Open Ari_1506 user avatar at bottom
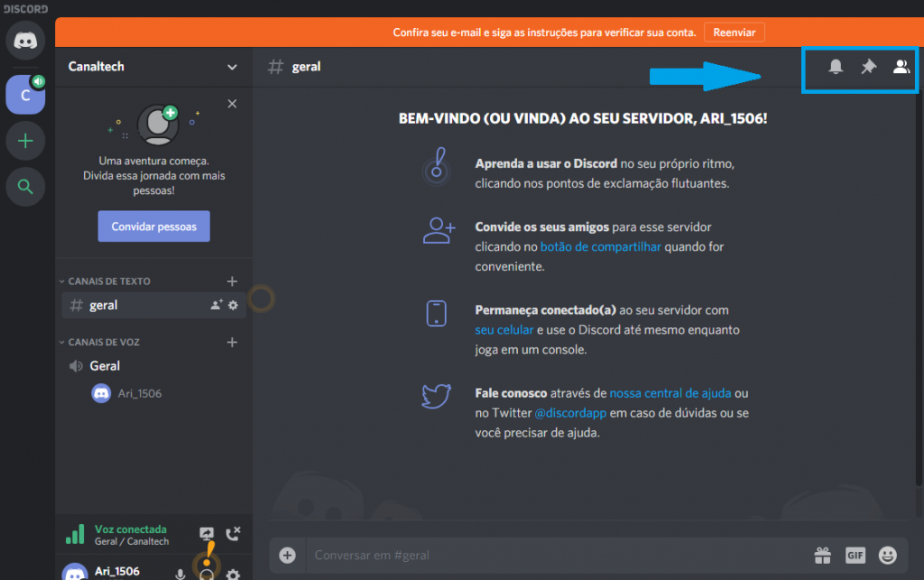The image size is (924, 580). 75,573
